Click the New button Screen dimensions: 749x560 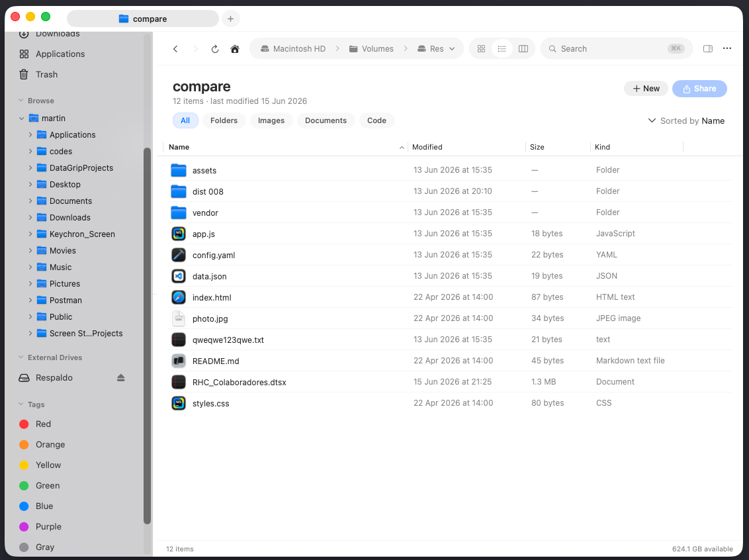click(646, 89)
